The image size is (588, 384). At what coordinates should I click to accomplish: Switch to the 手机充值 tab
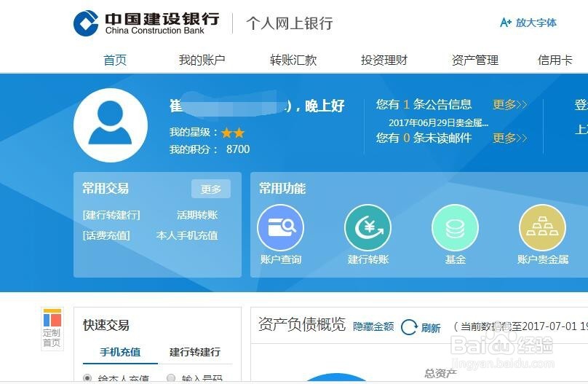click(x=120, y=352)
